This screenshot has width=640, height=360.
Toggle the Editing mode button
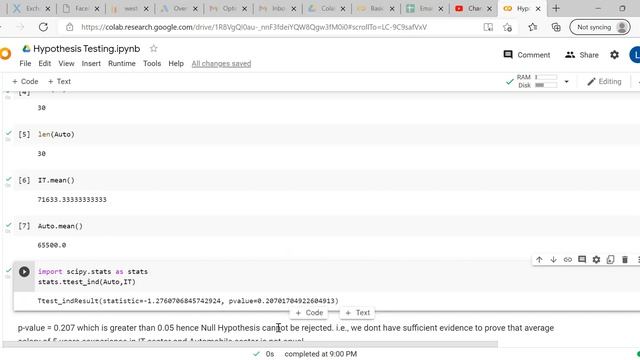(604, 82)
